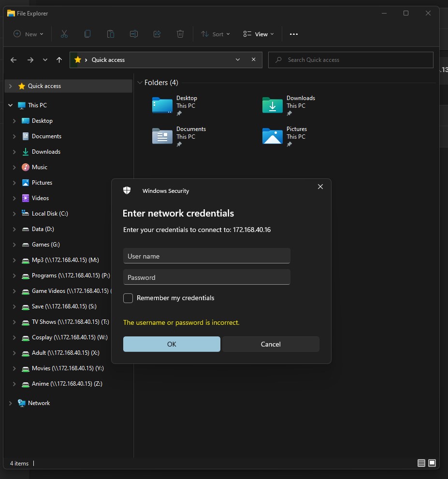Expand the Data (D:) drive node
This screenshot has width=448, height=479.
tap(14, 229)
